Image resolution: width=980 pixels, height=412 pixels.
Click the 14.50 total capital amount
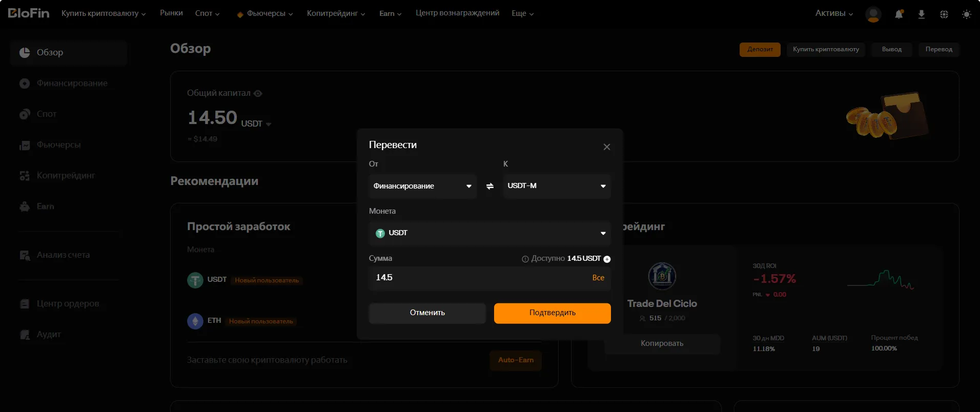(213, 118)
